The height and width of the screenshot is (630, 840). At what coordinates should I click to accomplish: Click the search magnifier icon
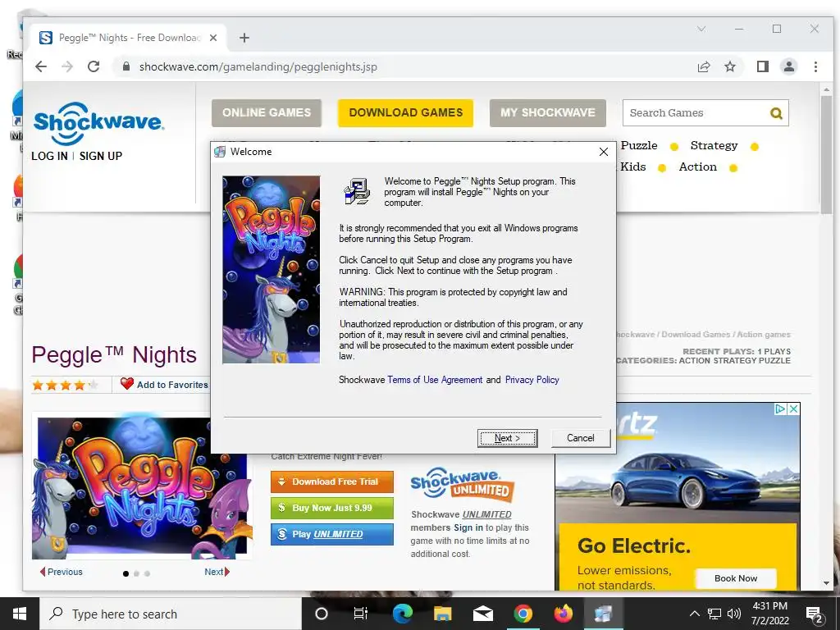pyautogui.click(x=776, y=113)
